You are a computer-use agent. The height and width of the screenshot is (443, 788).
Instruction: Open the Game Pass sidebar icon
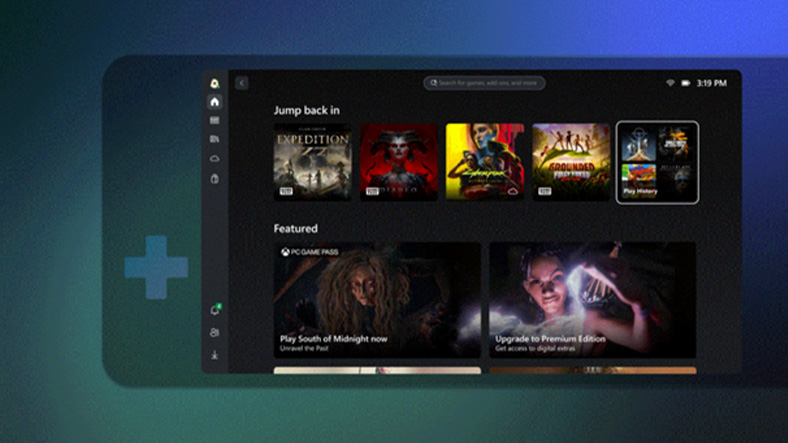[x=214, y=121]
